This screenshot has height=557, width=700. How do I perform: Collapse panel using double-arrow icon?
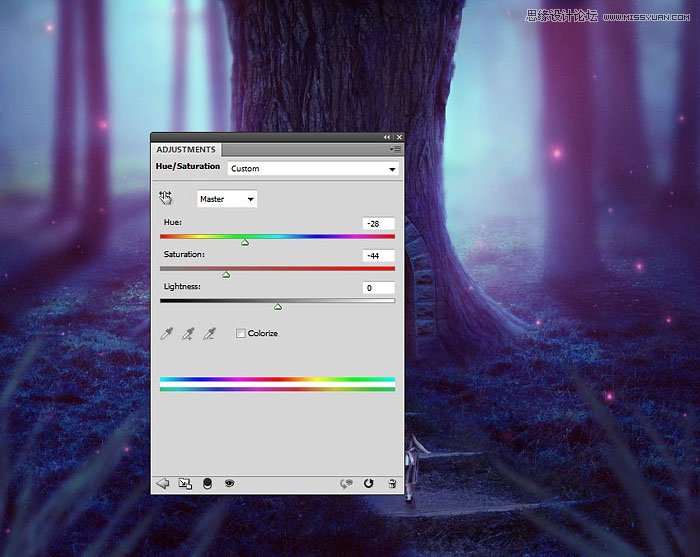click(x=387, y=137)
